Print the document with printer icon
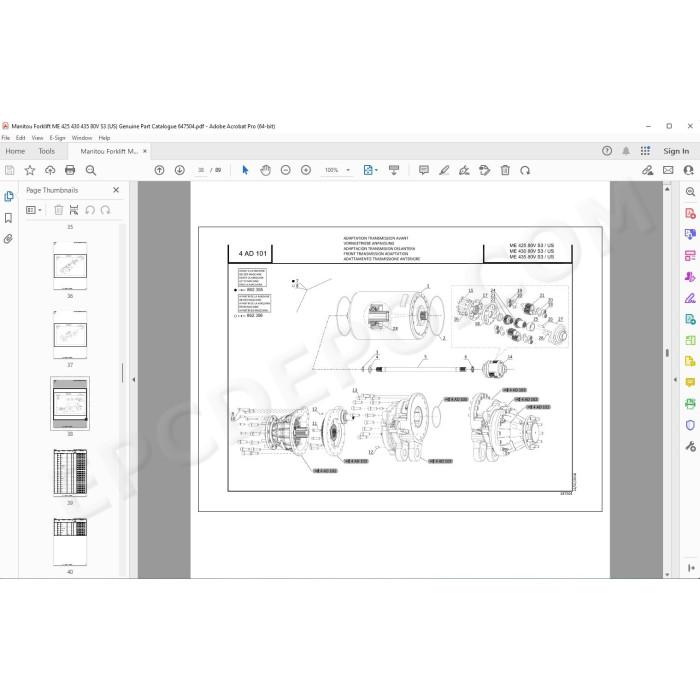Image resolution: width=700 pixels, height=700 pixels. click(70, 170)
